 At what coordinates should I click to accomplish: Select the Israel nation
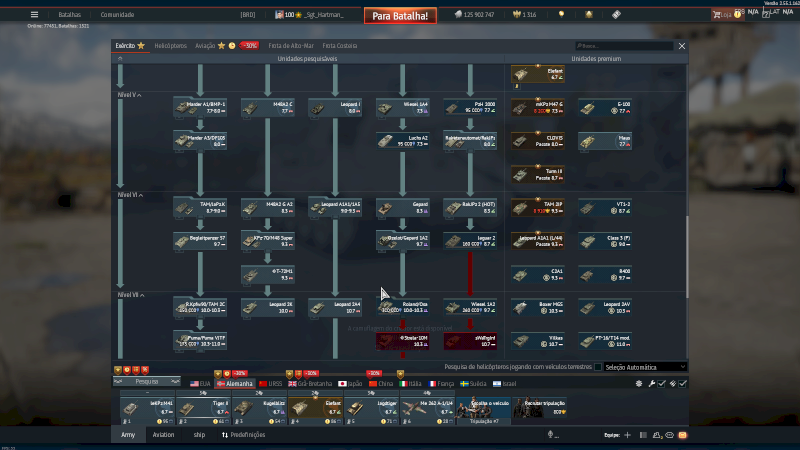tap(505, 384)
